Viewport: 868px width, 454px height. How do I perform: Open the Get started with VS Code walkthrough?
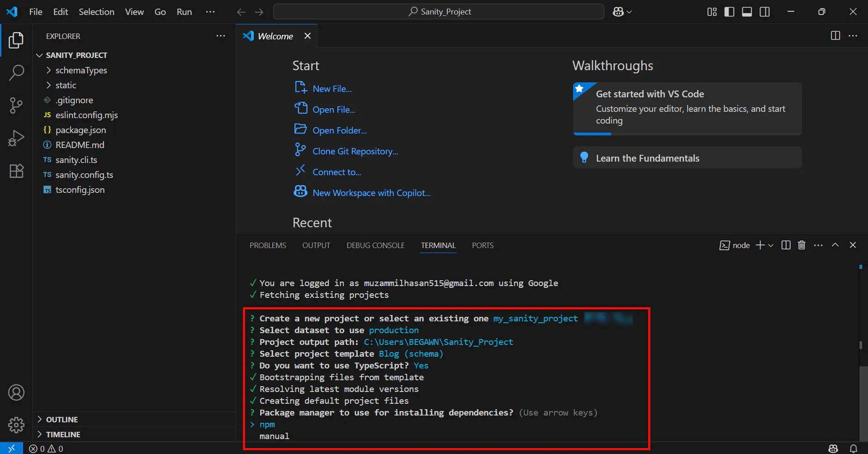pyautogui.click(x=687, y=109)
